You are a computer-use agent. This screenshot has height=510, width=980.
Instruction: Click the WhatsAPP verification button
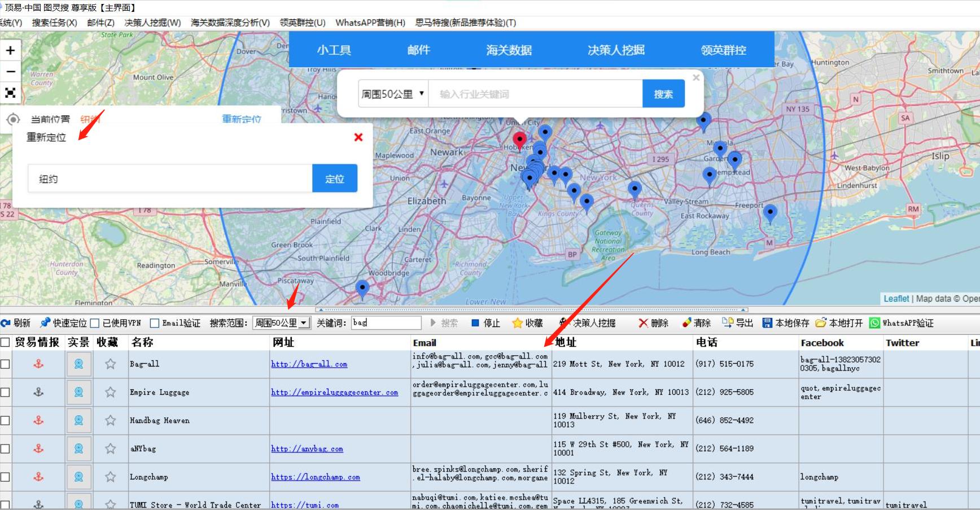902,323
